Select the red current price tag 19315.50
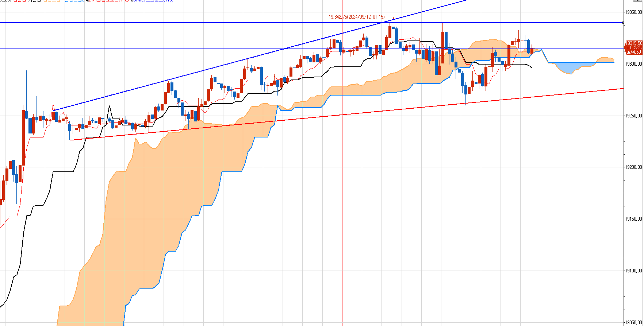Viewport: 644px width, 326px height. (634, 47)
